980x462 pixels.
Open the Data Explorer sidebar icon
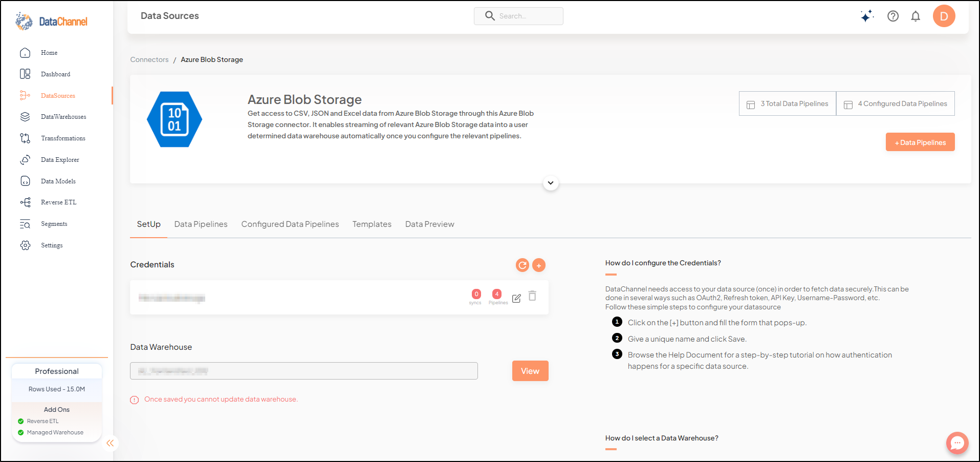(25, 160)
